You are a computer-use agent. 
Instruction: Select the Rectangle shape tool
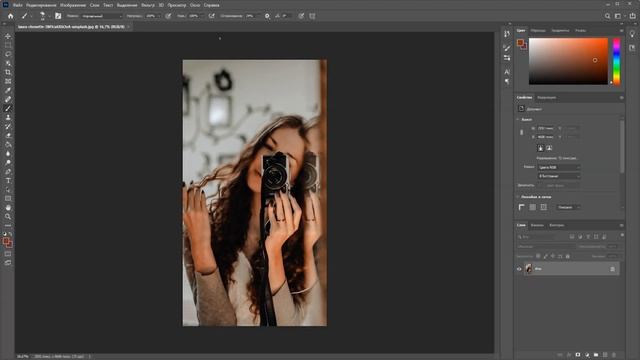click(x=8, y=199)
